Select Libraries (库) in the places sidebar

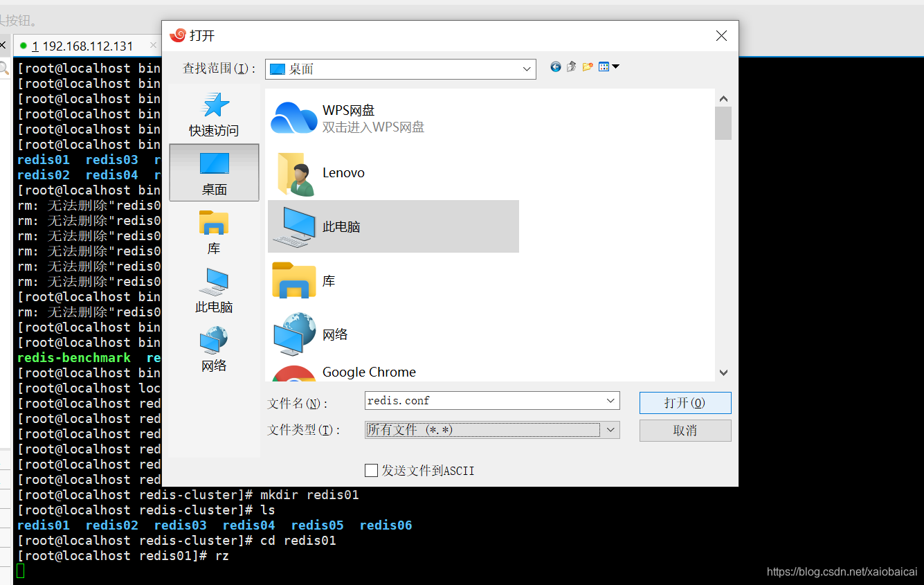pyautogui.click(x=214, y=232)
